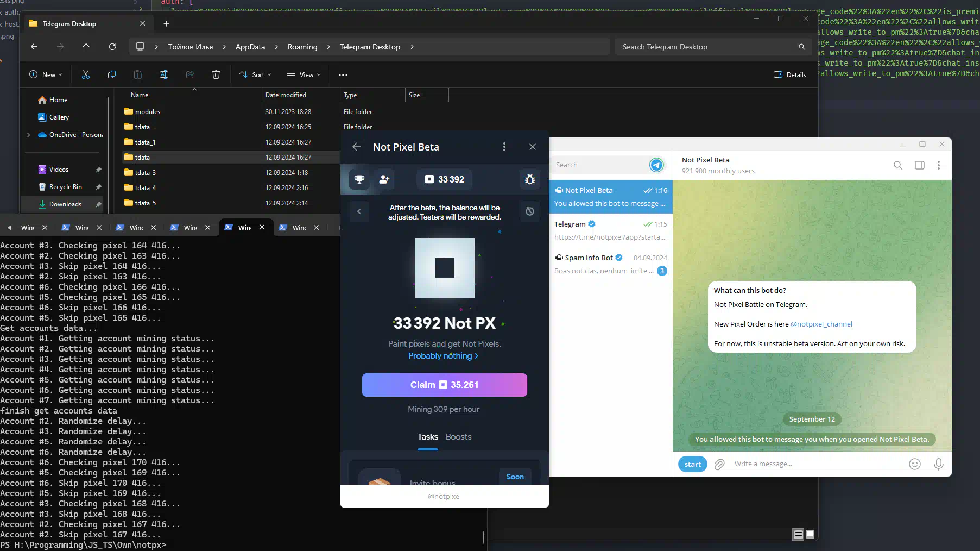Screen dimensions: 980x551
Task: Click the Paste icon in File Explorer
Action: pos(138,75)
